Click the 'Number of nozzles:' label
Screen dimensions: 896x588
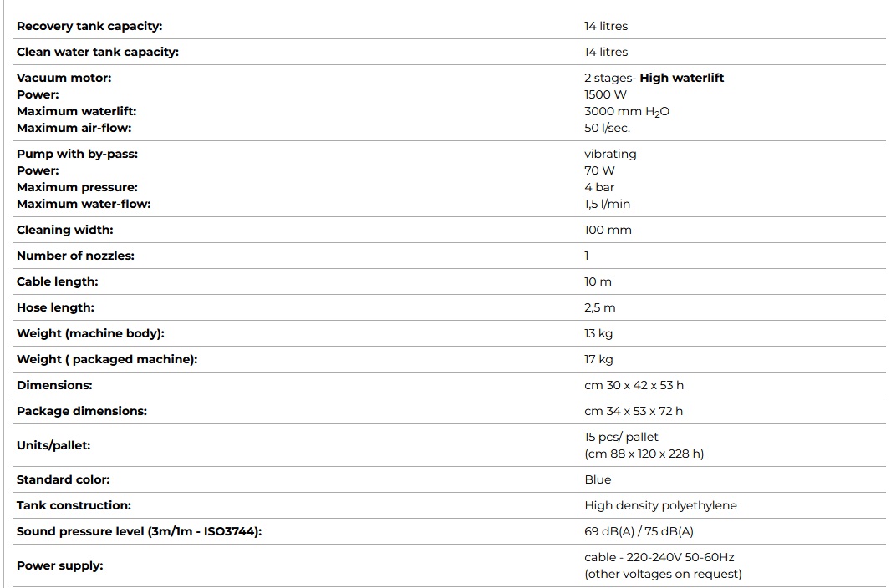[75, 256]
